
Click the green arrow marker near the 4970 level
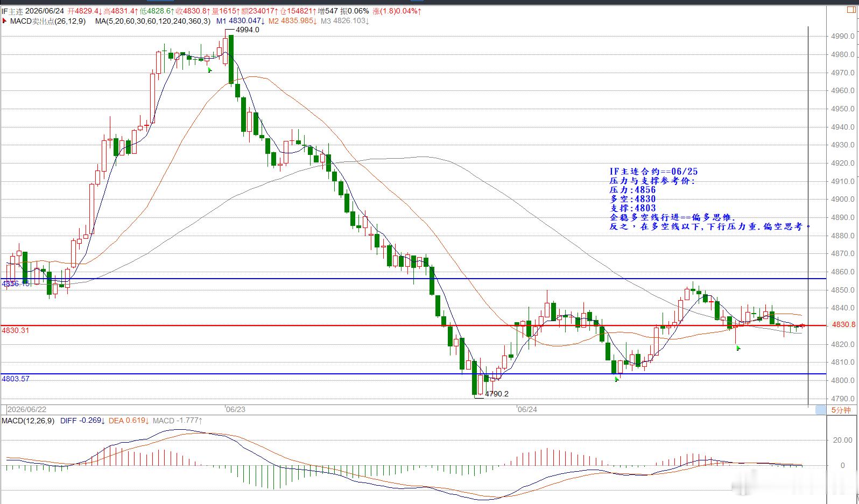(x=210, y=69)
